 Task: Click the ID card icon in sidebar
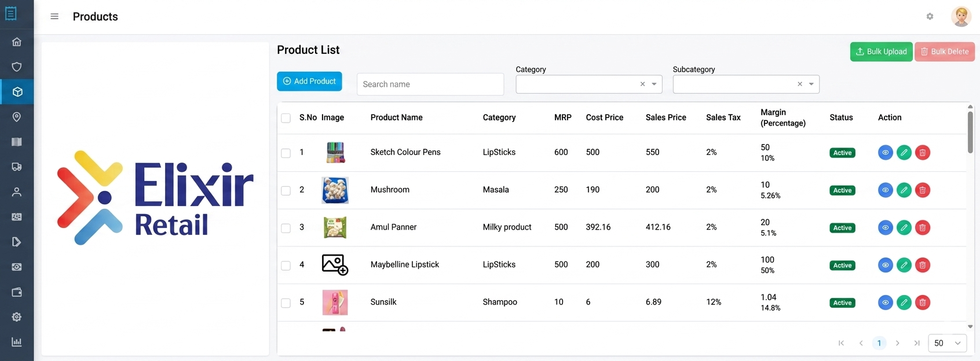pos(17,217)
